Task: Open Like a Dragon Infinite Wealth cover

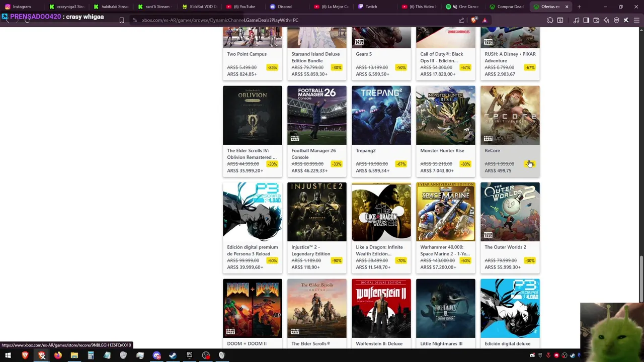Action: coord(381,212)
